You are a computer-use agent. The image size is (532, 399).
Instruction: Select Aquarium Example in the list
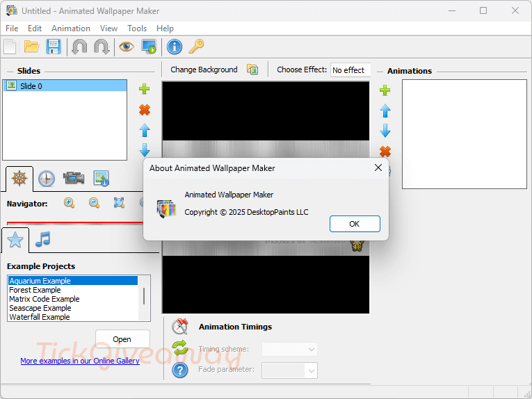(73, 281)
